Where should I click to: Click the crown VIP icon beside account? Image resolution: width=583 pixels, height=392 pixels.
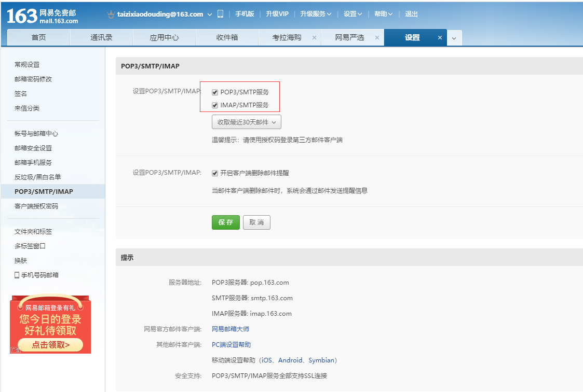coord(111,14)
